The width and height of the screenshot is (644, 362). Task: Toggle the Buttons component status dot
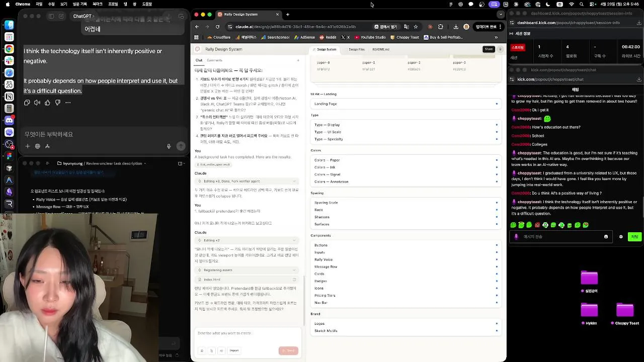pyautogui.click(x=497, y=245)
